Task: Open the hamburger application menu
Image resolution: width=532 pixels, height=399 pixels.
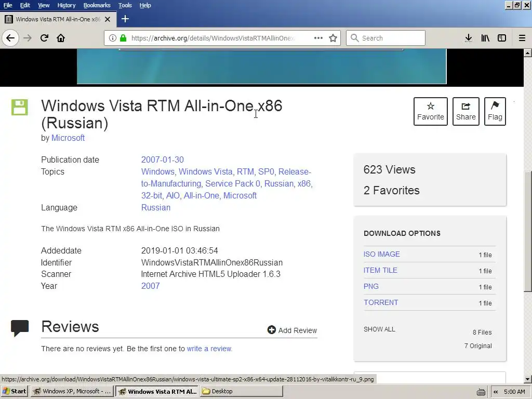Action: (x=522, y=38)
